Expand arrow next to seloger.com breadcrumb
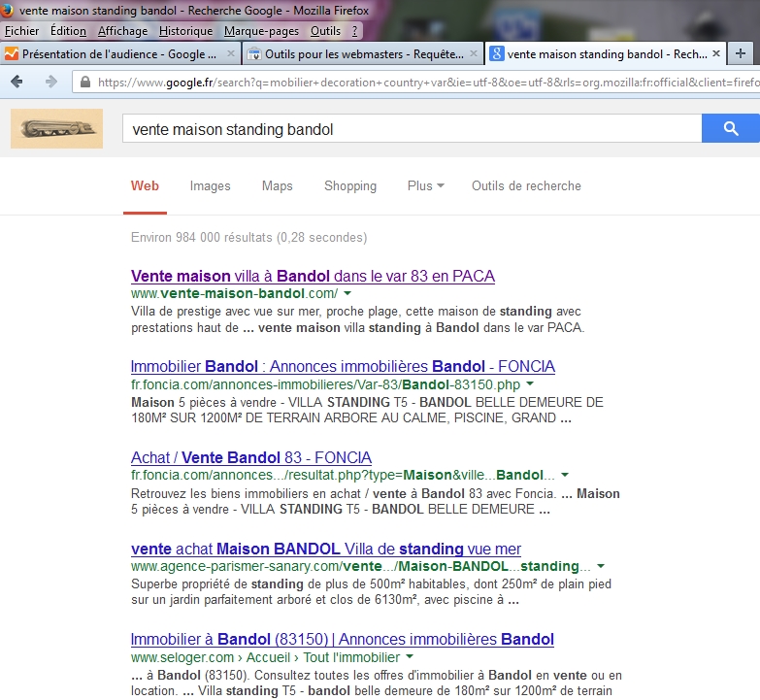This screenshot has height=700, width=760. tap(410, 657)
